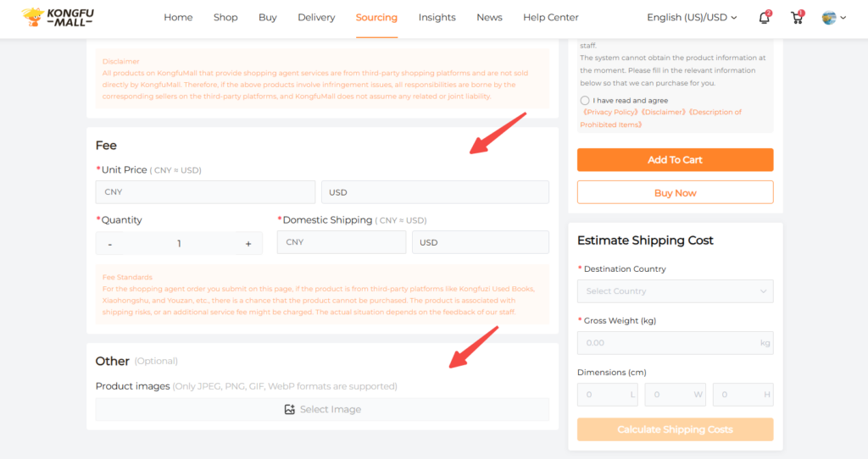Image resolution: width=868 pixels, height=459 pixels.
Task: Open the Privacy Policy link
Action: pyautogui.click(x=609, y=112)
